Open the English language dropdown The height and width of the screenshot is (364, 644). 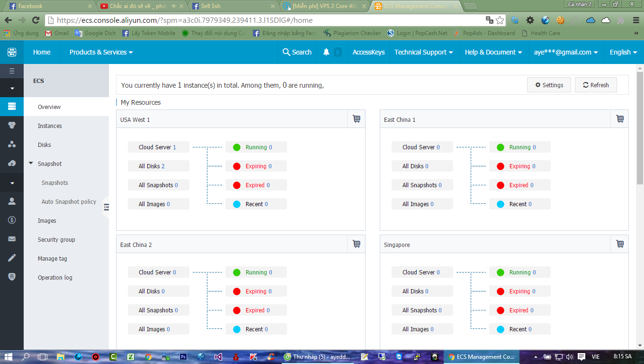coord(623,52)
